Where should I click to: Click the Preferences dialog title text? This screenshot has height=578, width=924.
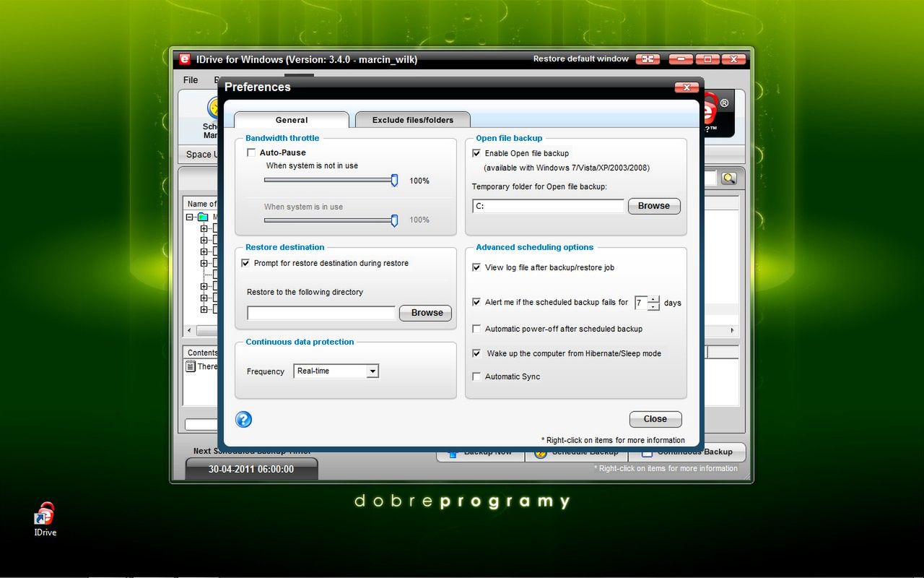click(x=258, y=87)
